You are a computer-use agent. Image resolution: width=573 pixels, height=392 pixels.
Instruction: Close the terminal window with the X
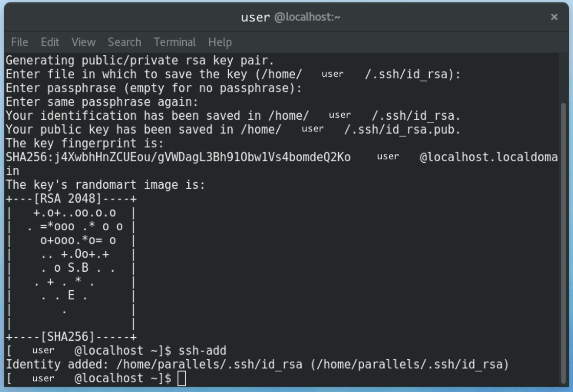tap(554, 17)
